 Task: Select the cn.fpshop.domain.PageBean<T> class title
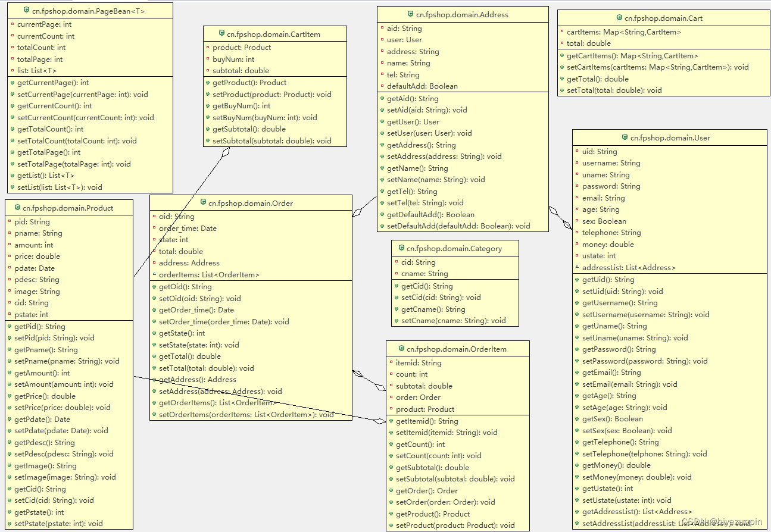pos(88,11)
